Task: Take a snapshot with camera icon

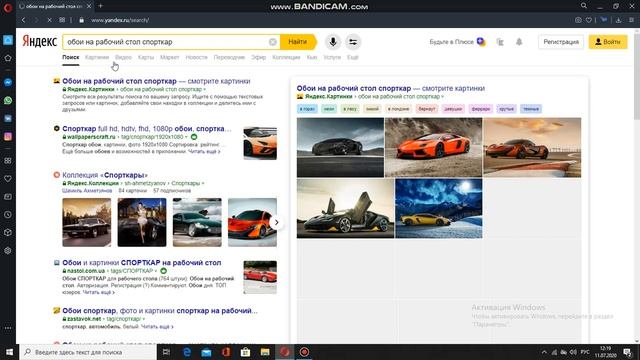Action: pyautogui.click(x=578, y=20)
